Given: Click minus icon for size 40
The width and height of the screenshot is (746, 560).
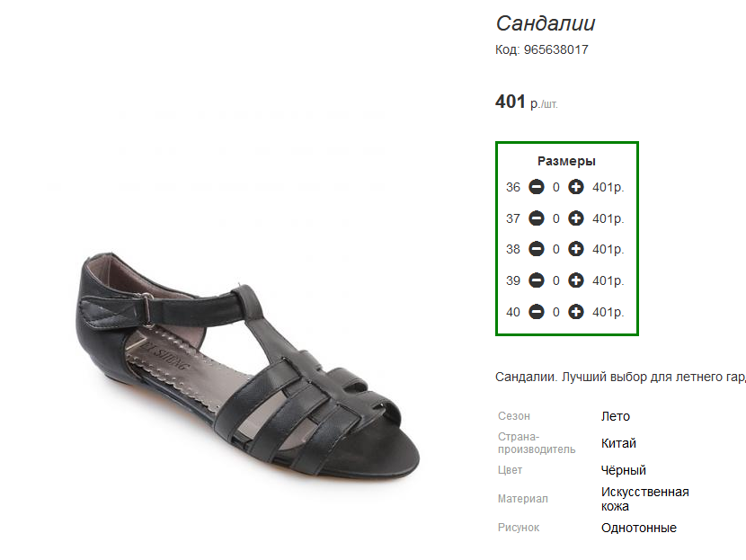Looking at the screenshot, I should tap(537, 312).
